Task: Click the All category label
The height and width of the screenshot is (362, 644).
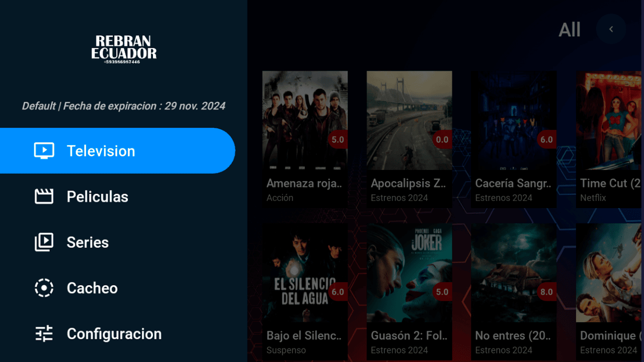Action: 570,30
